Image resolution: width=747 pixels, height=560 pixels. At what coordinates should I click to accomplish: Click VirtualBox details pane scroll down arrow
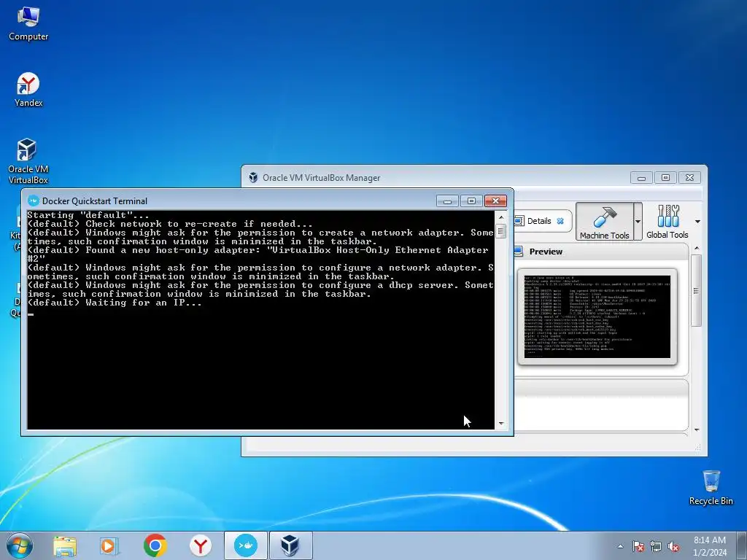pyautogui.click(x=697, y=430)
